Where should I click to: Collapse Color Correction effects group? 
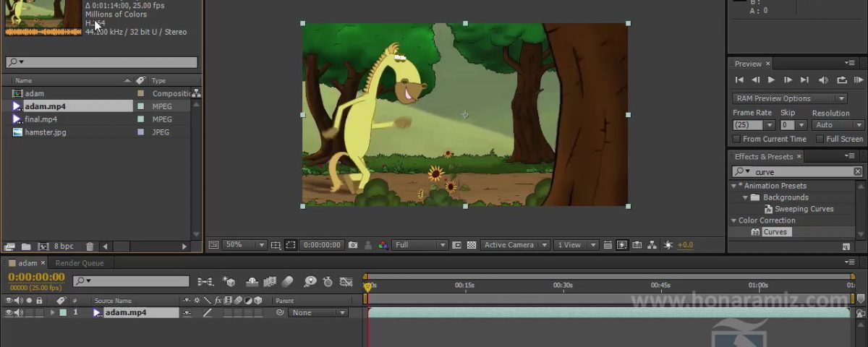coord(733,220)
